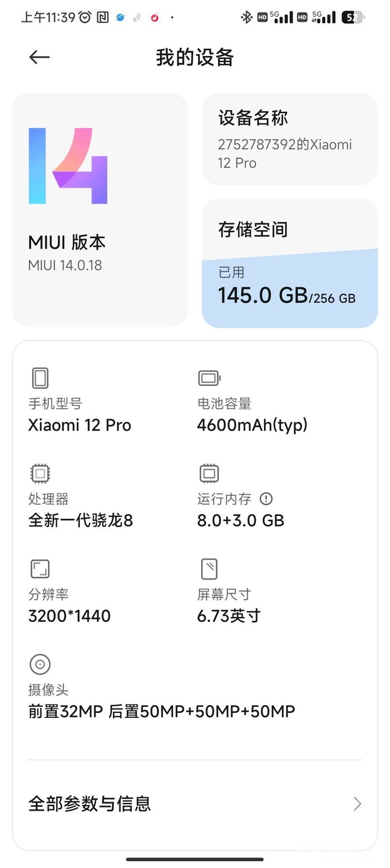Expand 全部参数与信息 chevron arrow
Viewport: 390px width, 868px height.
pos(357,804)
